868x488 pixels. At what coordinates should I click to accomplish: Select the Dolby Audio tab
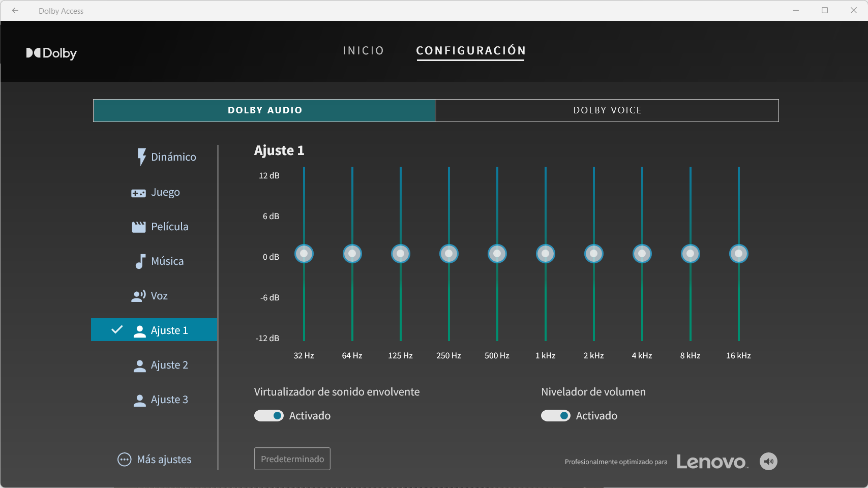(264, 110)
